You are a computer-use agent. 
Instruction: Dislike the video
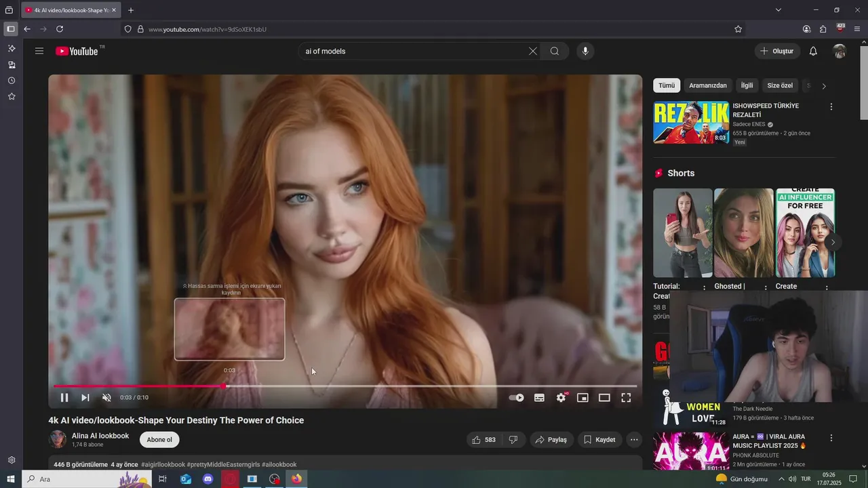513,440
